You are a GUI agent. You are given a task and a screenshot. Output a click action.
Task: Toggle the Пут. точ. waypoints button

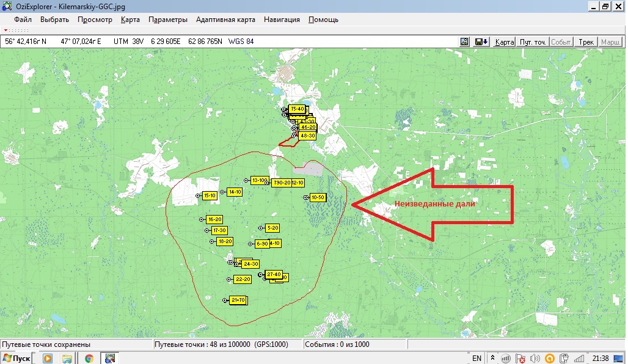pos(532,42)
